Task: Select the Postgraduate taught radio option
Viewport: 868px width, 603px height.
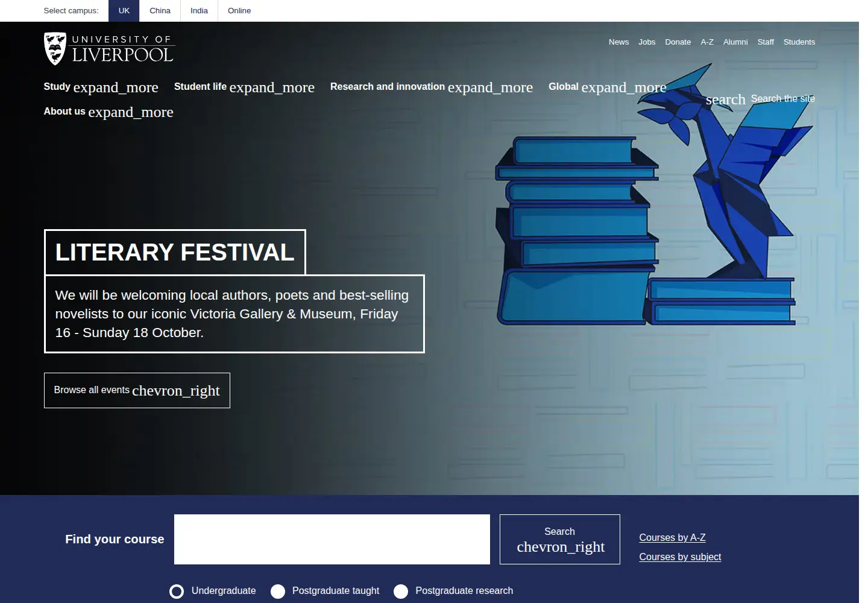Action: (278, 592)
